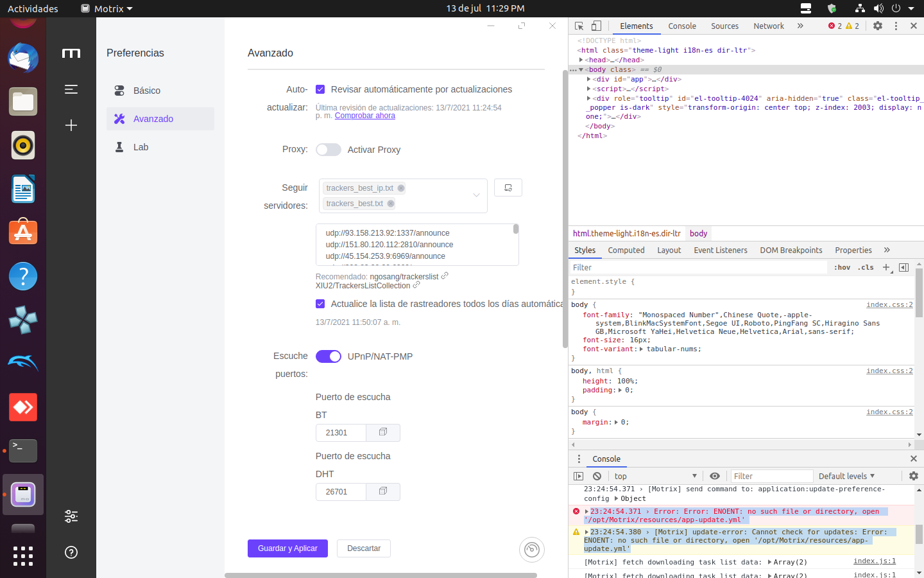
Task: Uncheck daily automatic tracker list update
Action: point(320,304)
